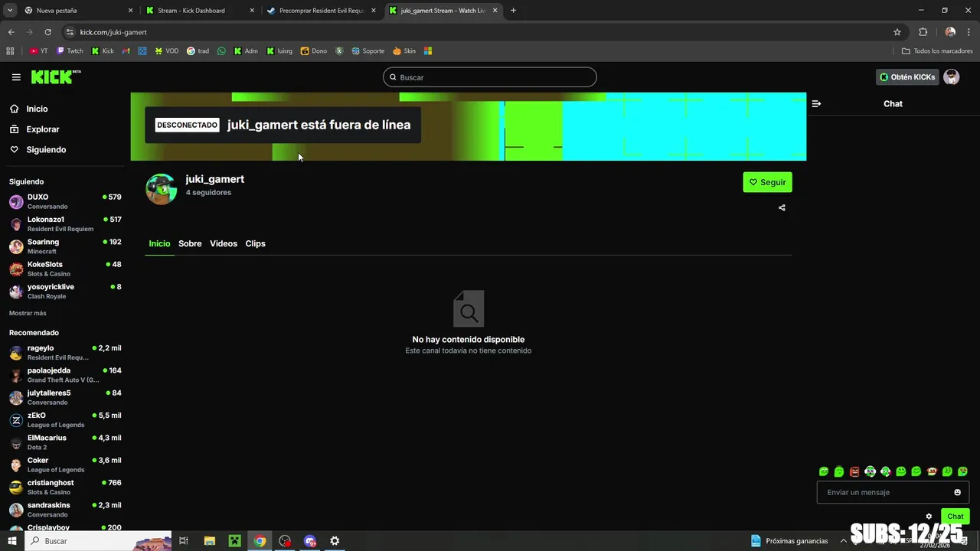980x551 pixels.
Task: Open the Chrome three-dot menu
Action: coord(969,32)
